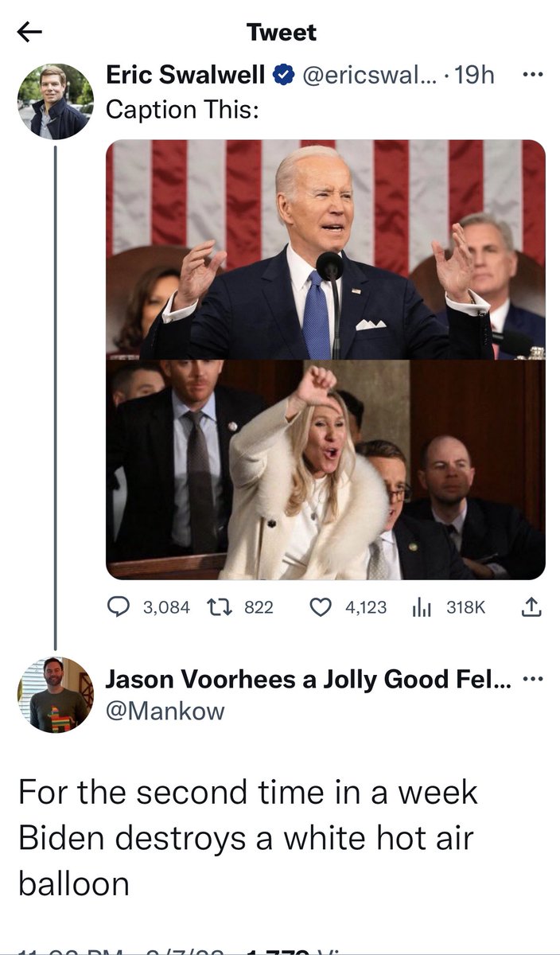560x955 pixels.
Task: Tap the reply bubble icon showing 3,084
Action: click(x=119, y=607)
